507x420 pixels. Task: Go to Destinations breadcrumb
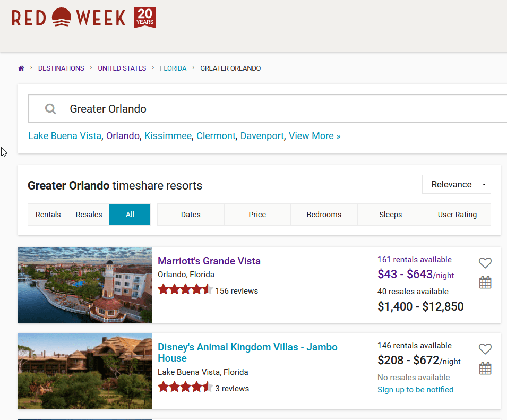(61, 68)
